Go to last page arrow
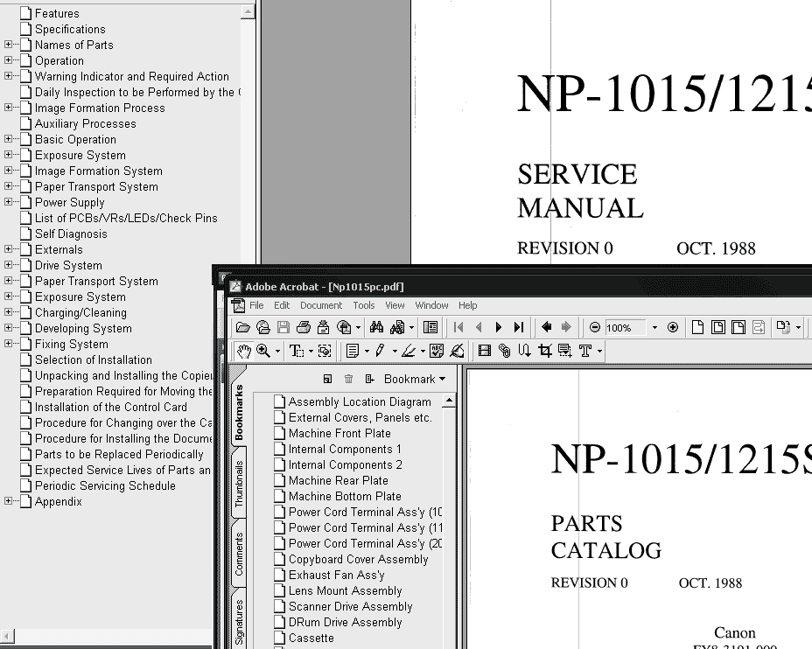The image size is (812, 649). pos(519,327)
